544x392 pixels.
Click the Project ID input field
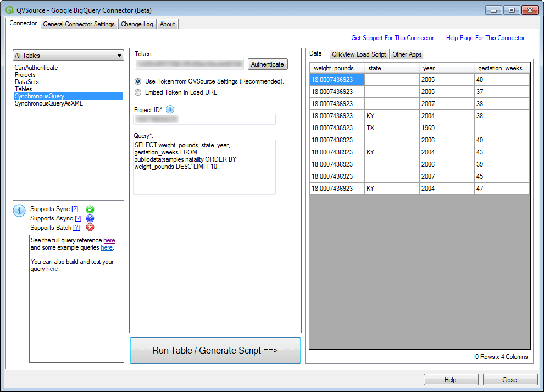point(205,119)
